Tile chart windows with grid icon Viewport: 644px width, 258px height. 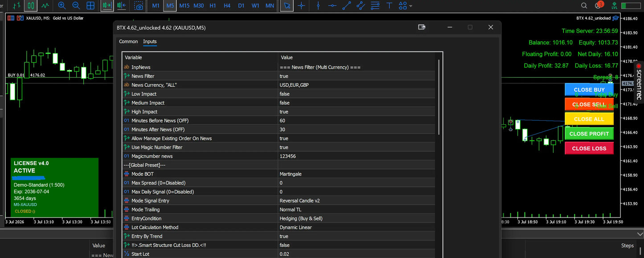[90, 6]
